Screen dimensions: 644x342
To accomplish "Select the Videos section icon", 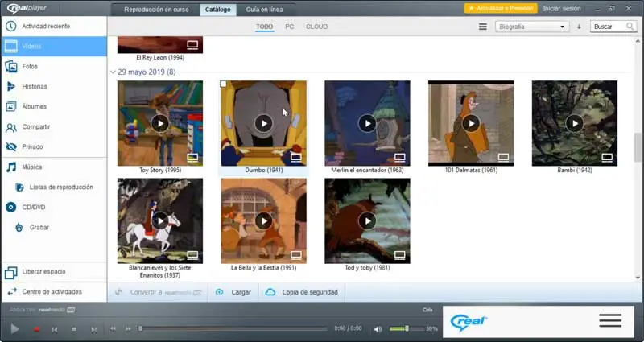I will (11, 47).
